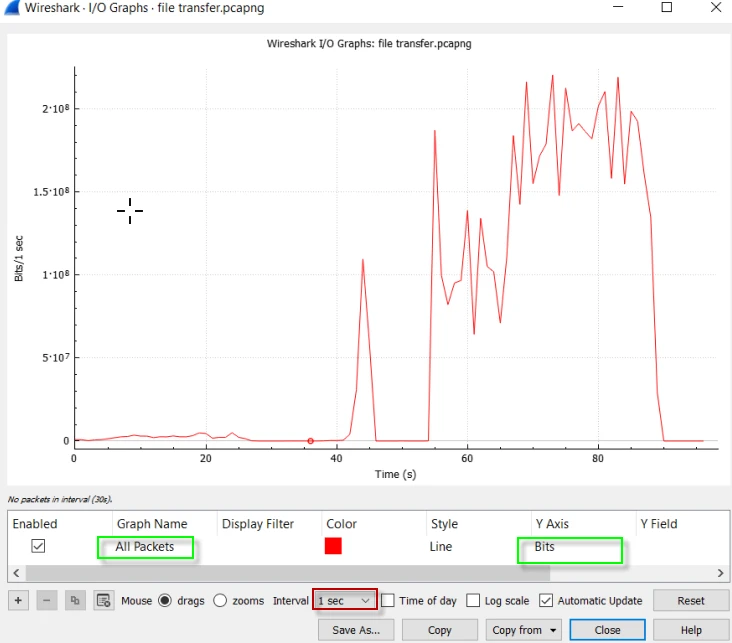
Task: Uncheck Enabled box for All Packets
Action: [x=38, y=546]
